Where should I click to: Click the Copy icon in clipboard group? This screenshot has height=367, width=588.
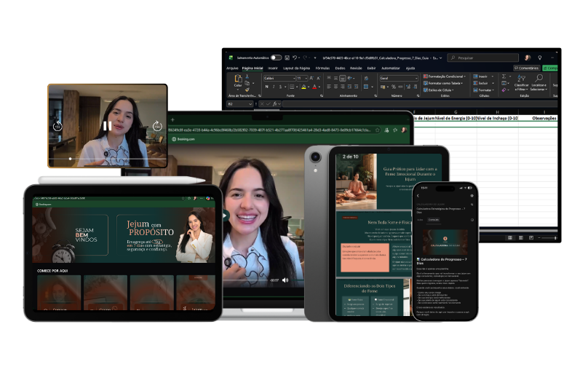[x=247, y=83]
